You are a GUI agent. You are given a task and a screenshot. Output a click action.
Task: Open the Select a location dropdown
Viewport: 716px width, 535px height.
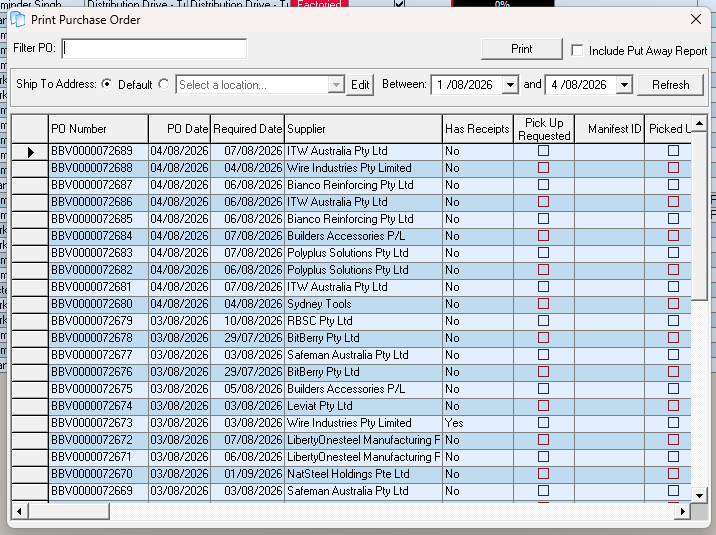336,85
